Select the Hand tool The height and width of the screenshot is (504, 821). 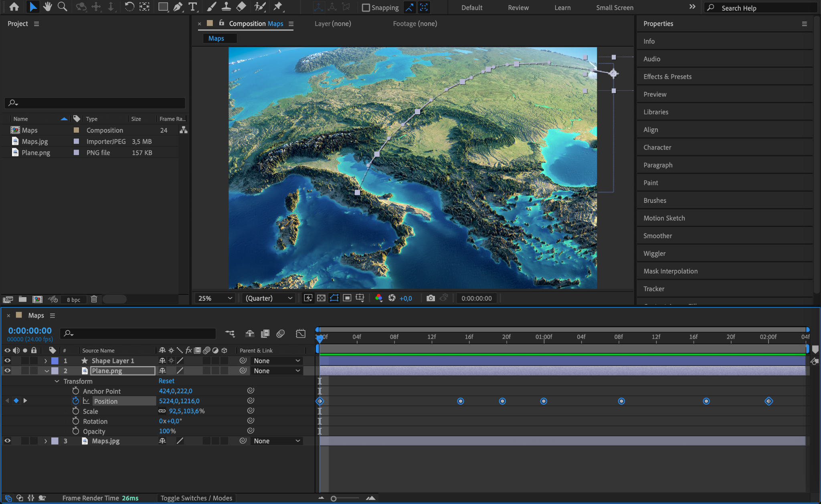click(x=48, y=7)
